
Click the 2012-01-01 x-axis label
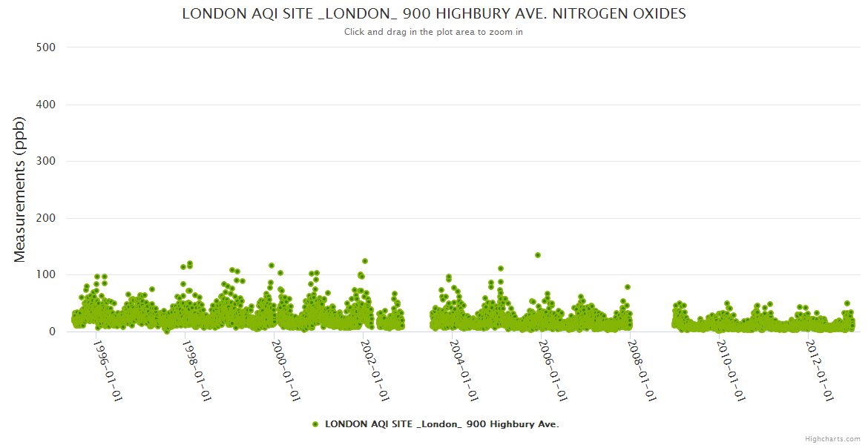pos(820,371)
